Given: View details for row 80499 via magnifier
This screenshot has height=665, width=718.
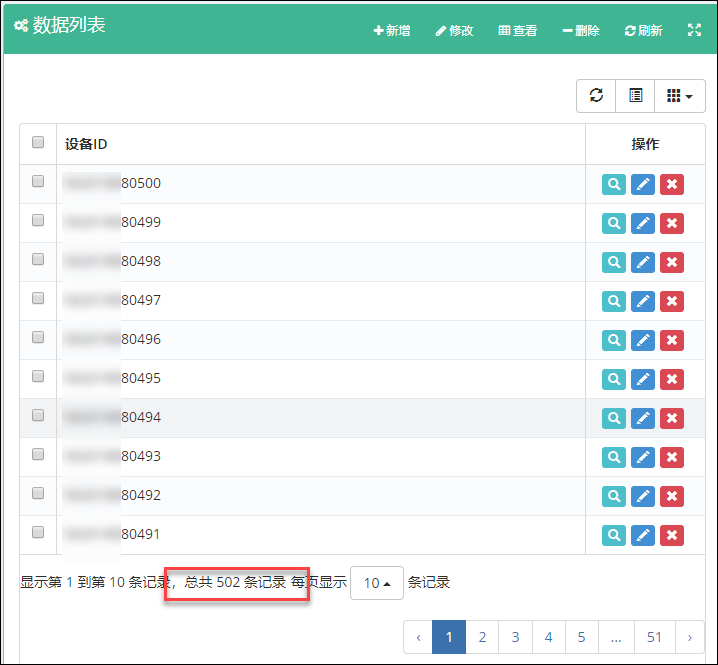Looking at the screenshot, I should coord(614,223).
